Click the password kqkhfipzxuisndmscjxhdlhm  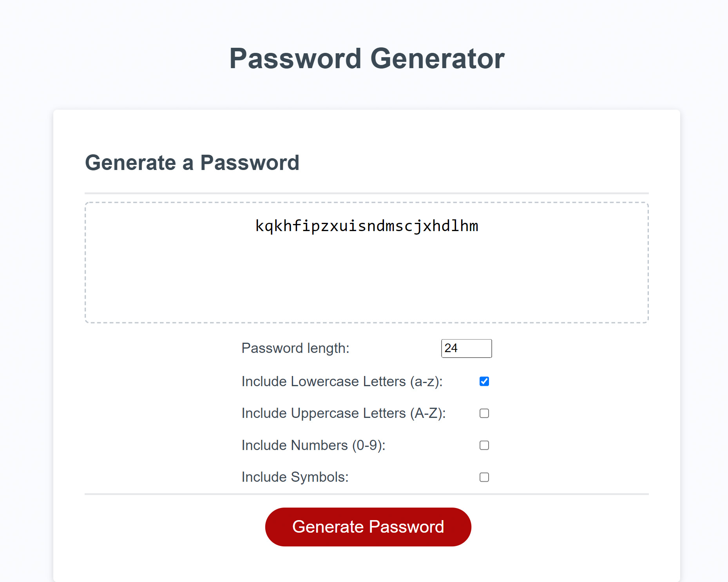point(366,226)
